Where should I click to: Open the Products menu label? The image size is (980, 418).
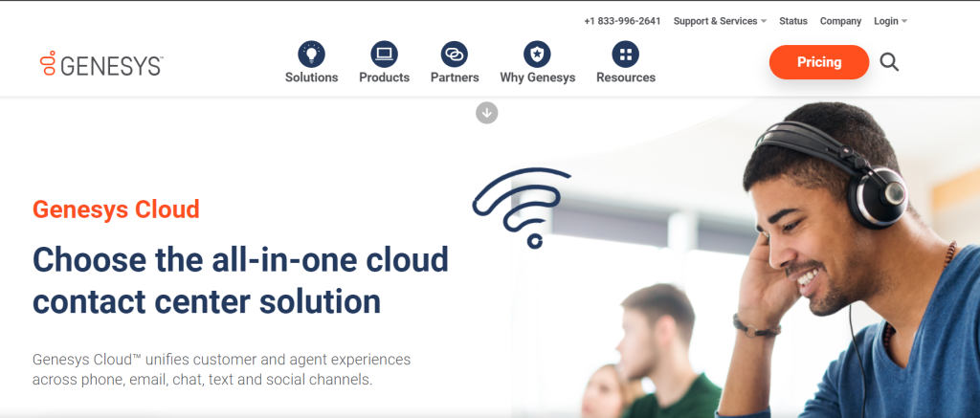coord(384,77)
